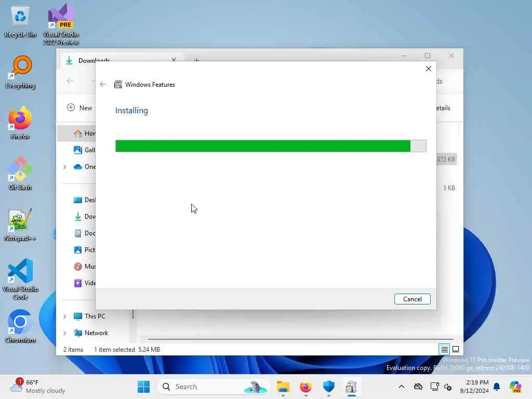Expand the Network tree node
The width and height of the screenshot is (532, 399).
click(x=65, y=333)
